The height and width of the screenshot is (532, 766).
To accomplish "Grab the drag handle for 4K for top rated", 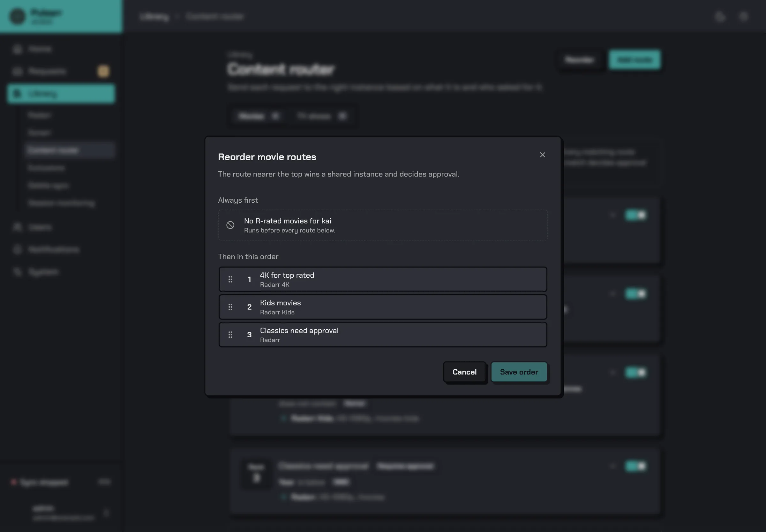I will (x=230, y=279).
